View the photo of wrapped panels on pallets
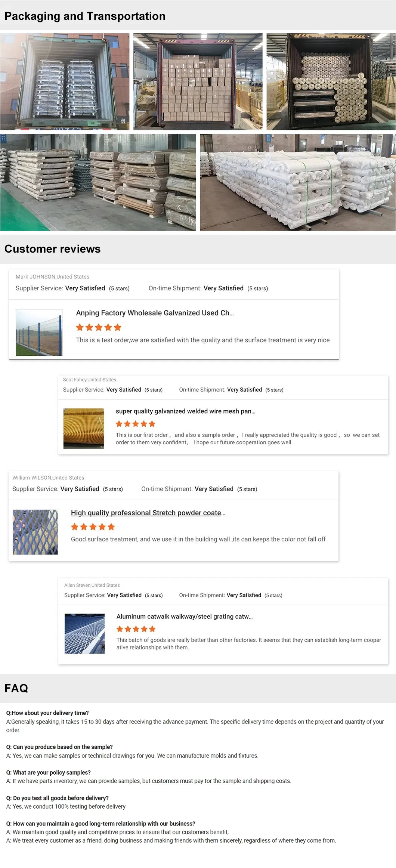The width and height of the screenshot is (396, 868). click(x=98, y=182)
